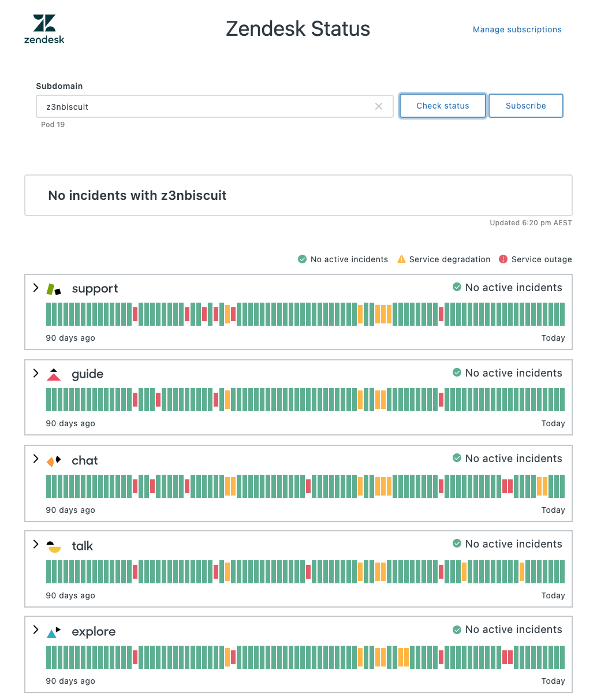Click the 'explore' product name
597x700 pixels.
coord(94,632)
